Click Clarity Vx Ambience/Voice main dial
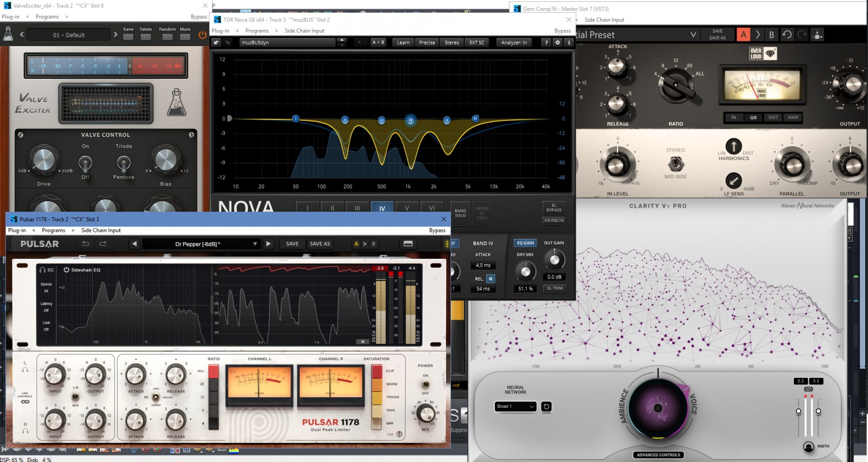This screenshot has height=462, width=868. coord(658,408)
